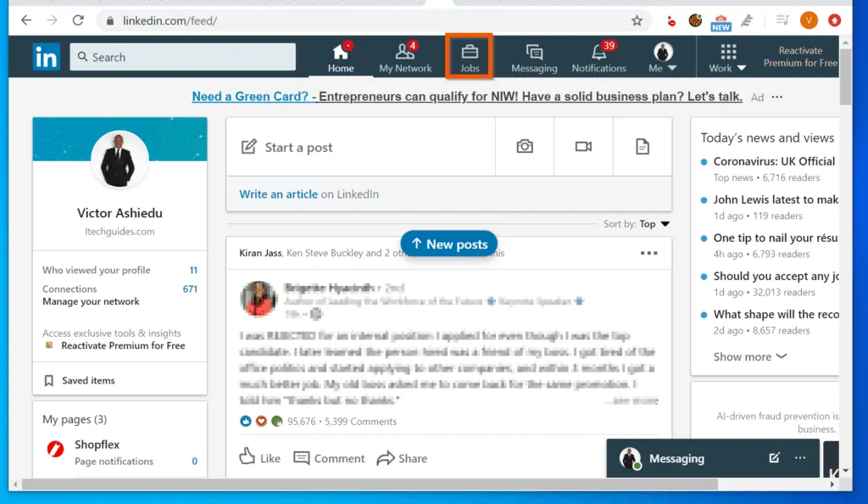Open options menu on Kiran Jass's post
868x504 pixels.
point(648,252)
